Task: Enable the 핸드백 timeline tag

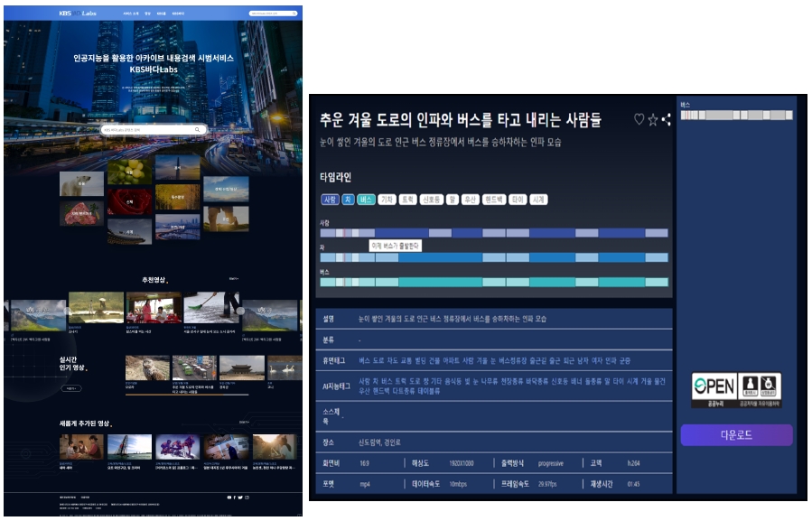Action: 493,200
